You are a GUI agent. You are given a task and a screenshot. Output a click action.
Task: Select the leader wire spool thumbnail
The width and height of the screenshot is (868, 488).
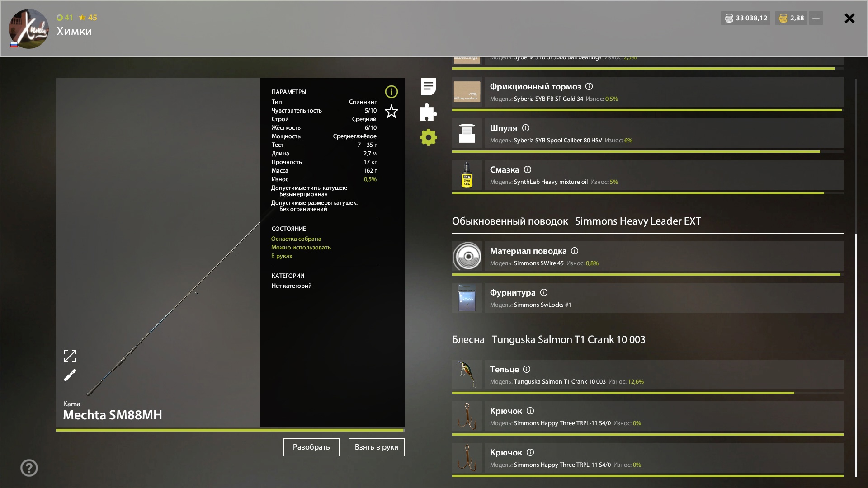[467, 256]
